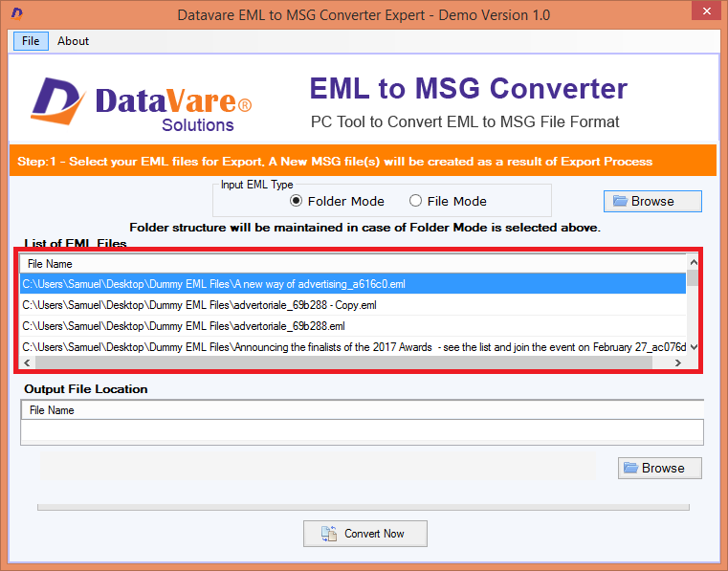Click the EML list vertical scrollbar thumb
Screen dimensions: 728x571
[693, 277]
